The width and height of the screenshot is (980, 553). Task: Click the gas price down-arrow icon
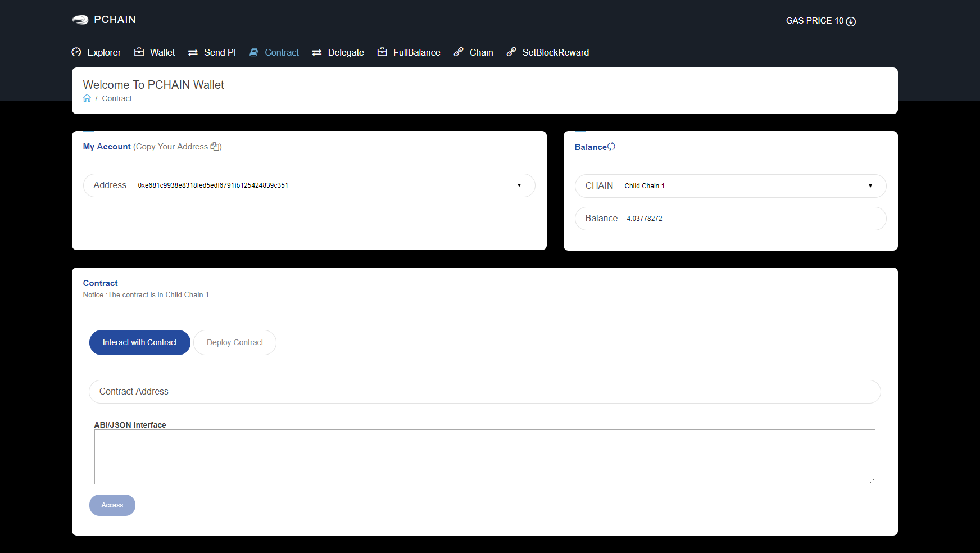coord(851,21)
